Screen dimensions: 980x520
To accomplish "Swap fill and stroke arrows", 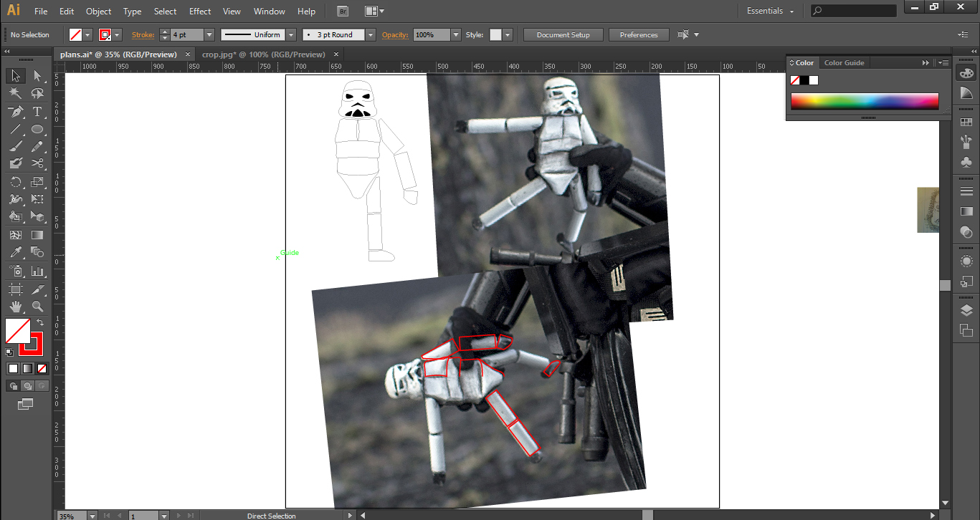I will pos(40,323).
